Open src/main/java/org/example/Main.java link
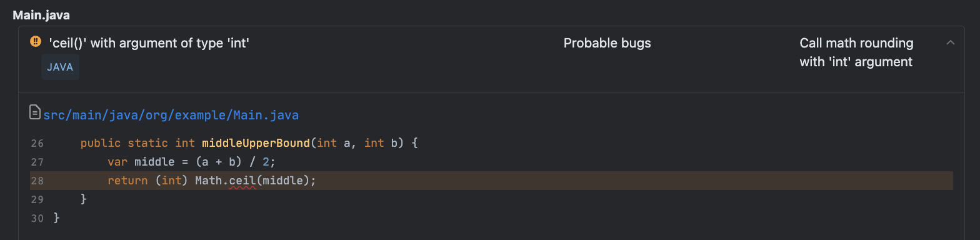The height and width of the screenshot is (240, 980). 171,115
